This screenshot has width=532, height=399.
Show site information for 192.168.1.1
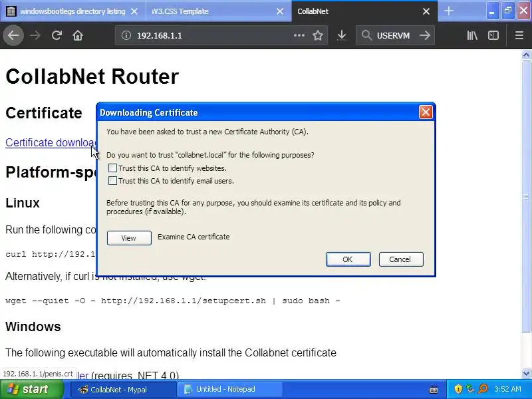(126, 35)
